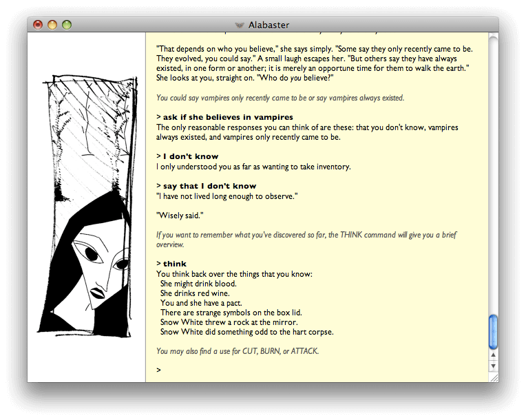Click the 'think' command line
Image resolution: width=526 pixels, height=420 pixels.
(x=171, y=264)
